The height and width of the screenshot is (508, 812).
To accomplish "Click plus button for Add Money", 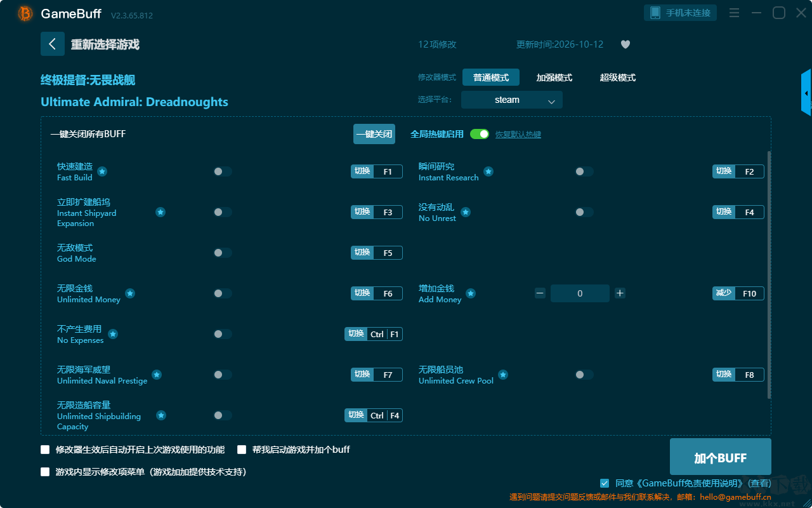I will coord(620,293).
